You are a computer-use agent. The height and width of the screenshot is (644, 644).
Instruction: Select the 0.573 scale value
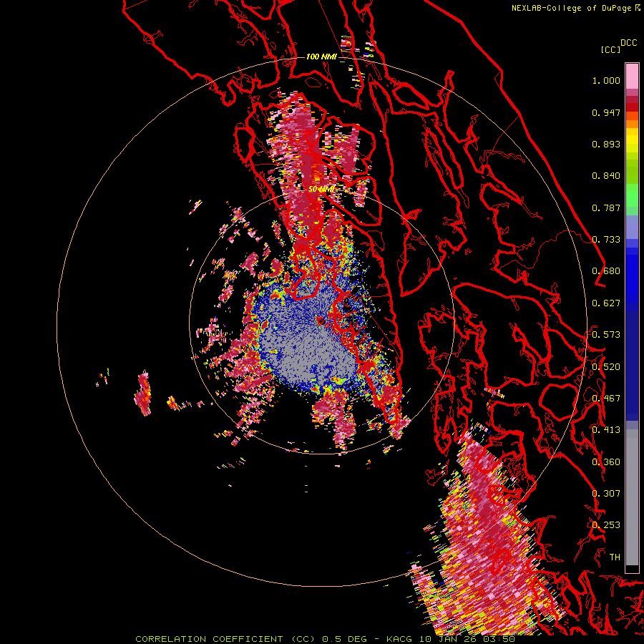(606, 335)
